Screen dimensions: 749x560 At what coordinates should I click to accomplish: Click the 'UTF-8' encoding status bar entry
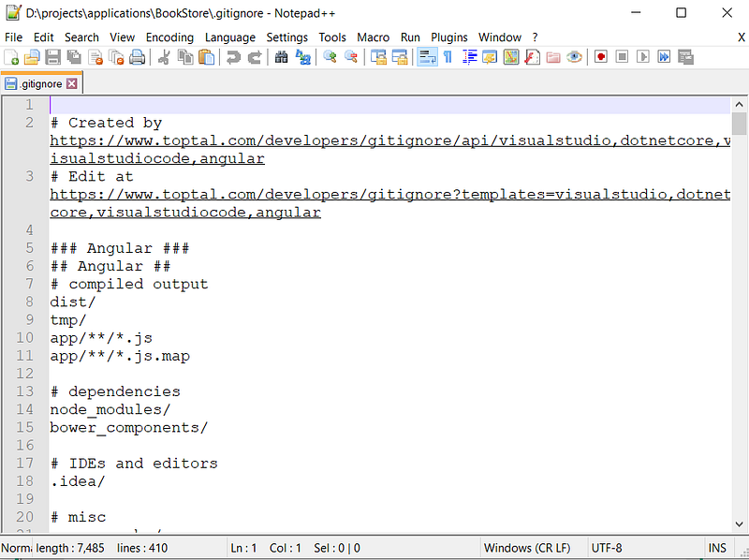click(x=607, y=548)
